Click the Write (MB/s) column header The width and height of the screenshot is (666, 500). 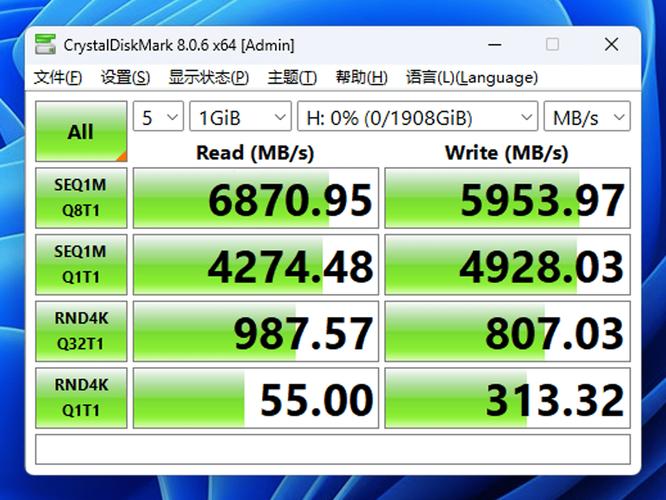click(x=507, y=153)
